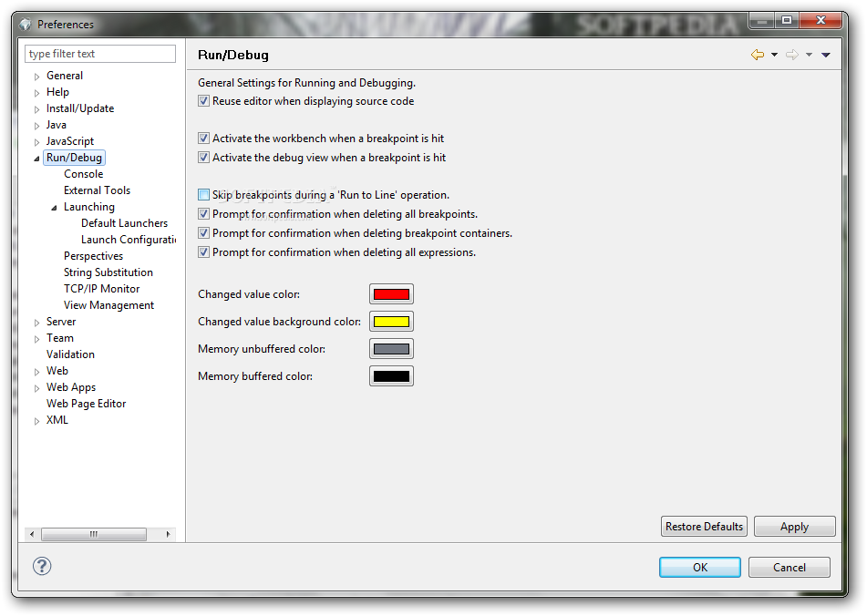Click the tree horizontal scrollbar thumb

tap(94, 534)
